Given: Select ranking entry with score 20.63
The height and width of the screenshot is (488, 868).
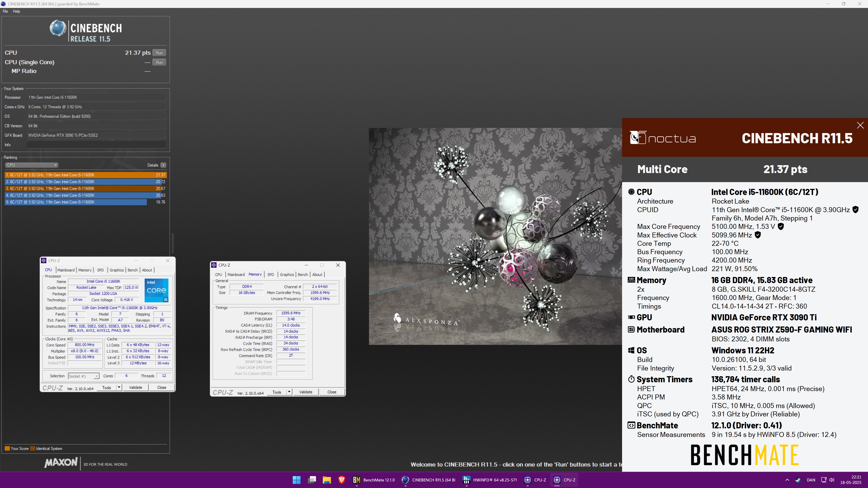Looking at the screenshot, I should 86,195.
